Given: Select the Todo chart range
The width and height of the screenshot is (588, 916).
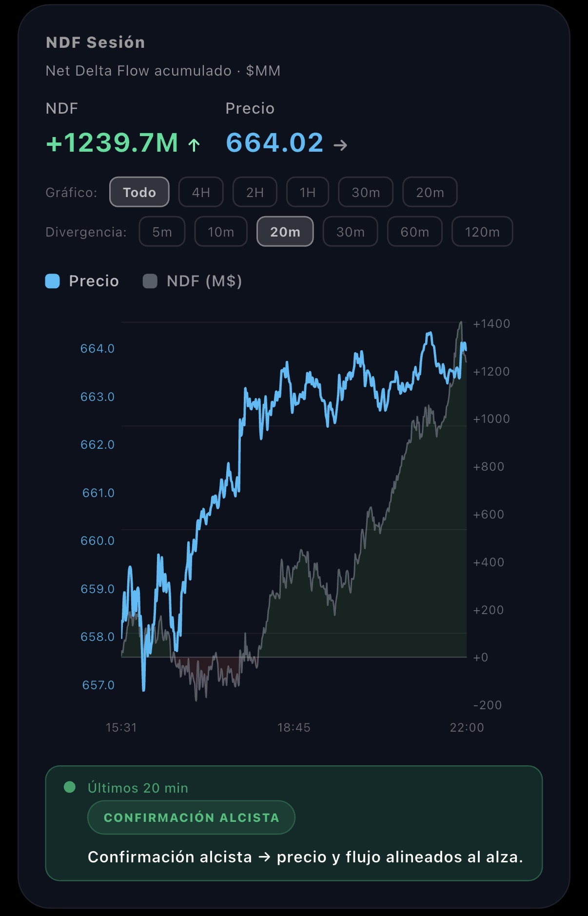Looking at the screenshot, I should (139, 192).
